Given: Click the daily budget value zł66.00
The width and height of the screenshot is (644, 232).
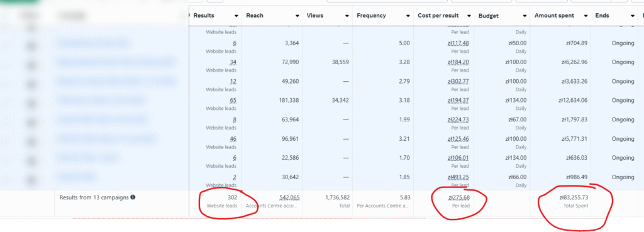Looking at the screenshot, I should coord(518,177).
